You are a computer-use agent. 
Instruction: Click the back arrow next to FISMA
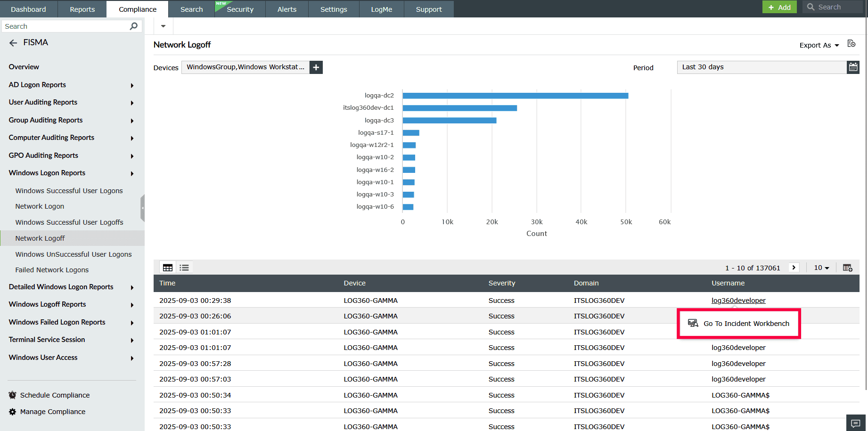(13, 43)
